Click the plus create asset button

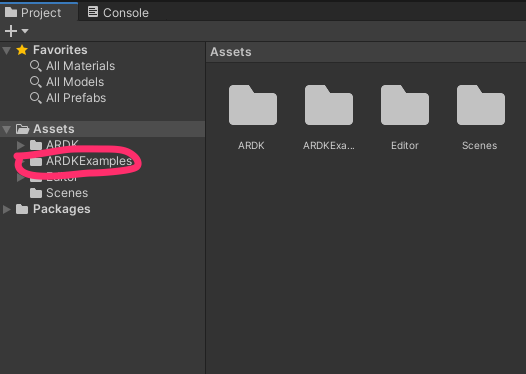(11, 31)
